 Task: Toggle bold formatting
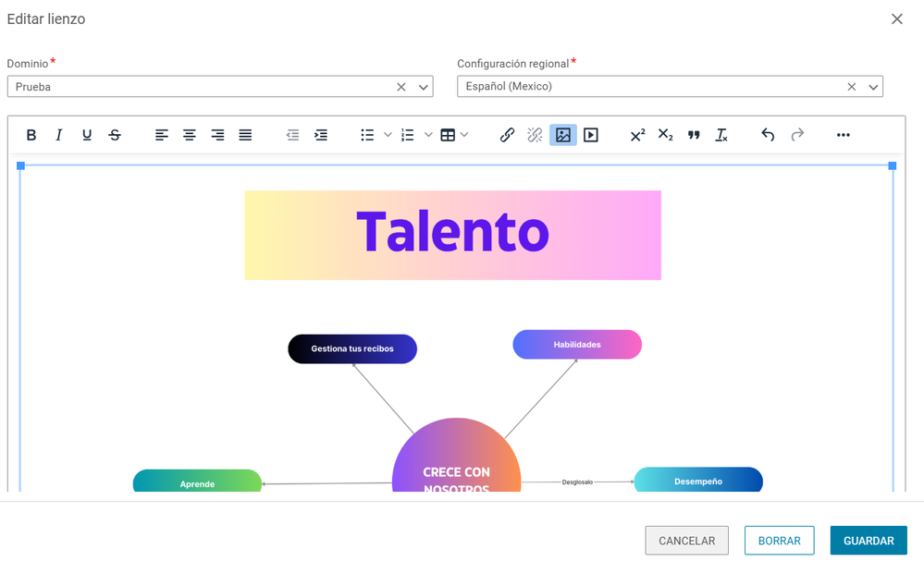tap(31, 135)
